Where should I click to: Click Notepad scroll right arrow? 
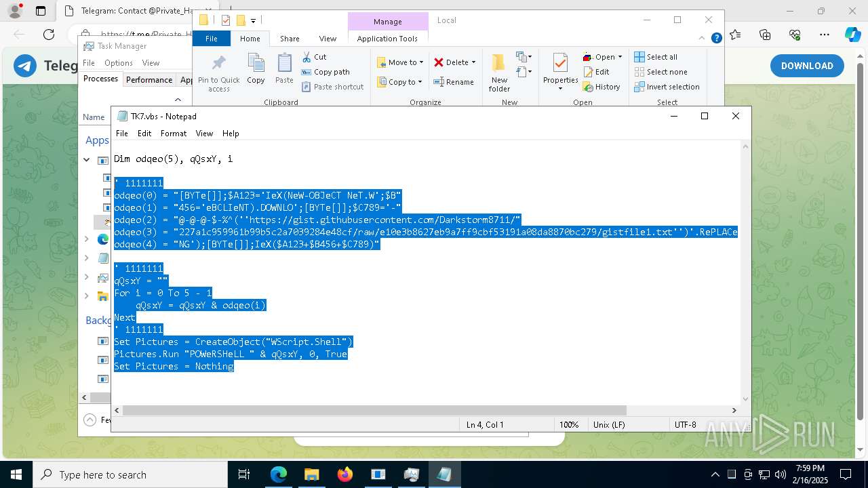point(734,410)
